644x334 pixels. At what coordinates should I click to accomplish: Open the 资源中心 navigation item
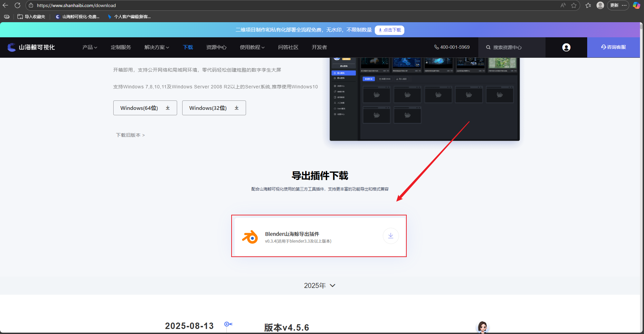pyautogui.click(x=216, y=47)
